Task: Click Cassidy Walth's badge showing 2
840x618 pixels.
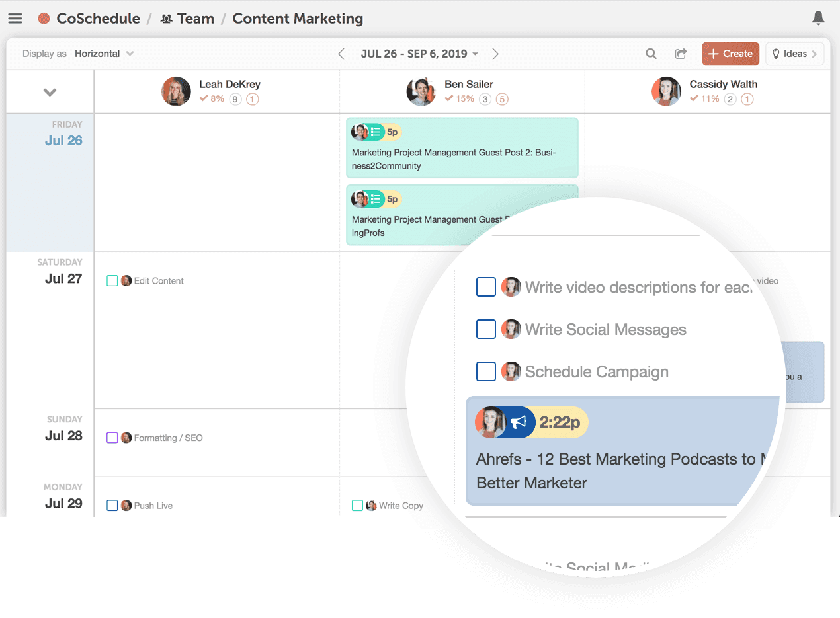Action: (730, 99)
